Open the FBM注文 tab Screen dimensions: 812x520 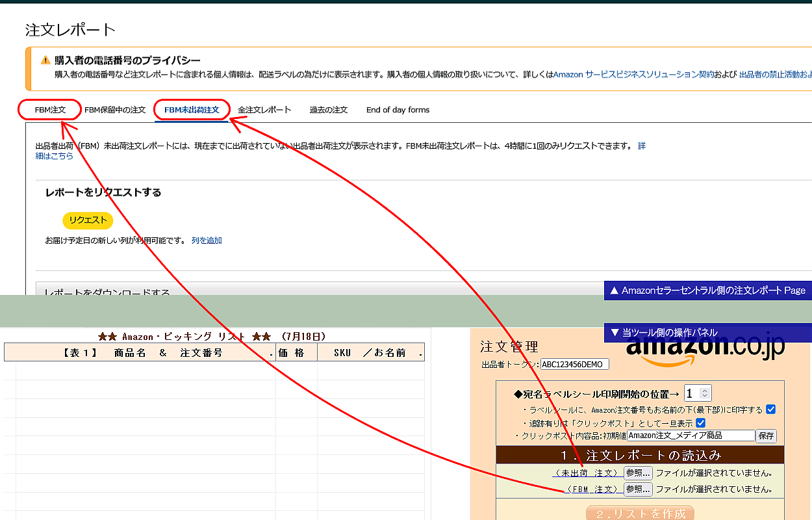point(50,110)
